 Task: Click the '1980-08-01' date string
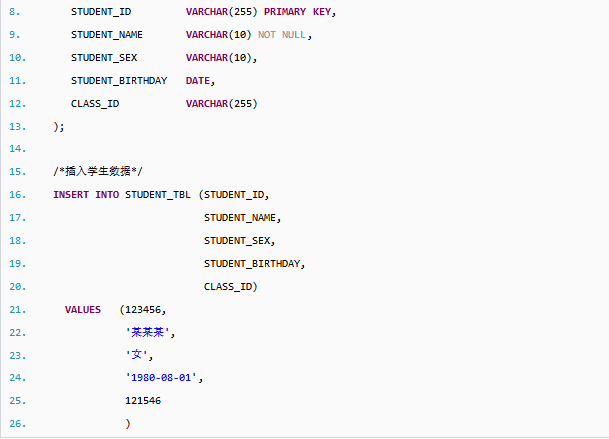(x=164, y=378)
